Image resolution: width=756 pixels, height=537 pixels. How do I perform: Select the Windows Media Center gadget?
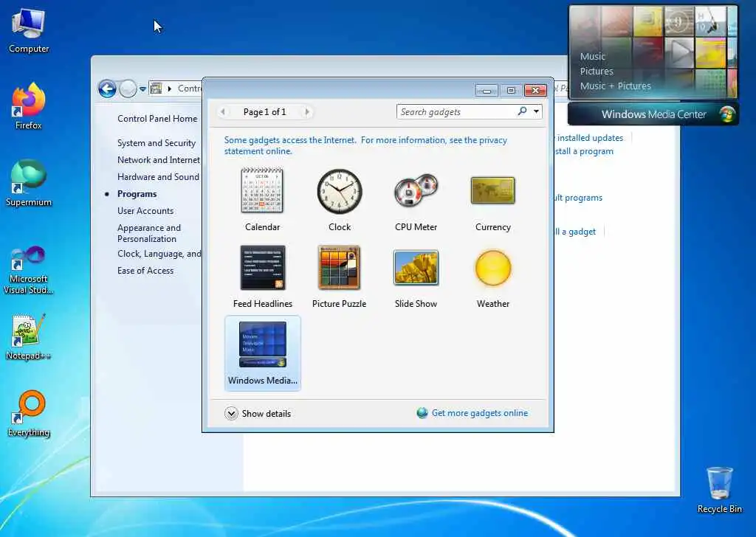pyautogui.click(x=263, y=353)
